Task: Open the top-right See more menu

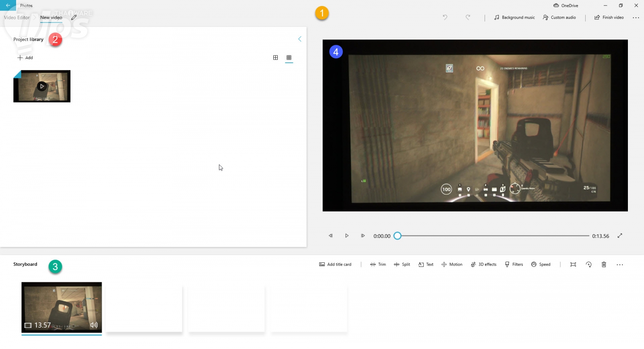Action: pos(636,17)
